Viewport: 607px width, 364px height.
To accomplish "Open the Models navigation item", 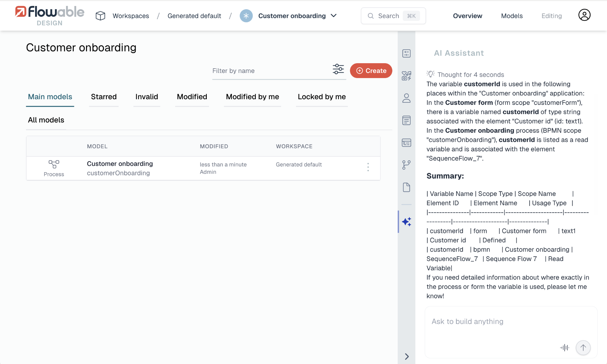I will 512,16.
